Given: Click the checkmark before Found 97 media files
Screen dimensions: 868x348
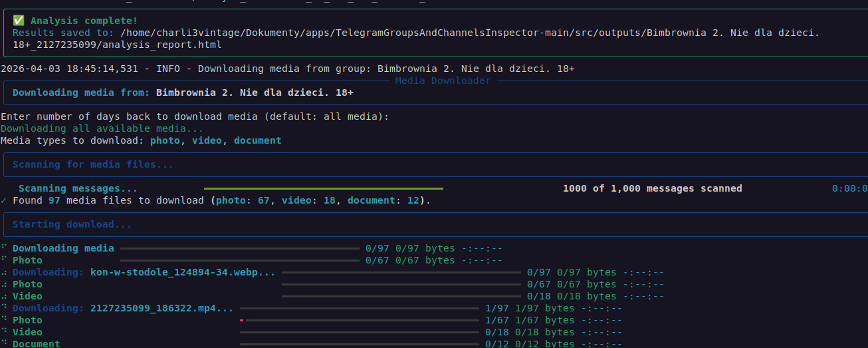Looking at the screenshot, I should click(x=4, y=200).
